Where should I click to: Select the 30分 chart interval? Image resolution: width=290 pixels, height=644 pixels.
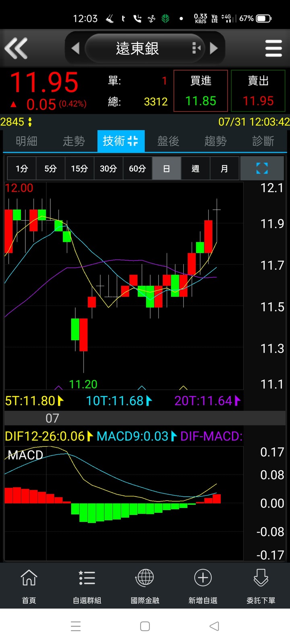pyautogui.click(x=108, y=168)
